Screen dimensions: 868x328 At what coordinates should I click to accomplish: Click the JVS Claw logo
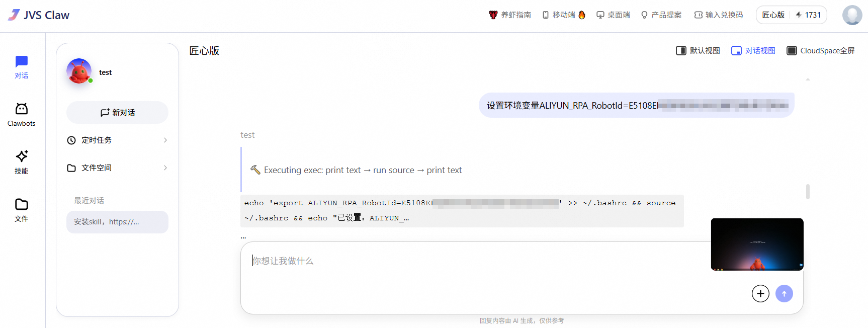pyautogui.click(x=39, y=15)
